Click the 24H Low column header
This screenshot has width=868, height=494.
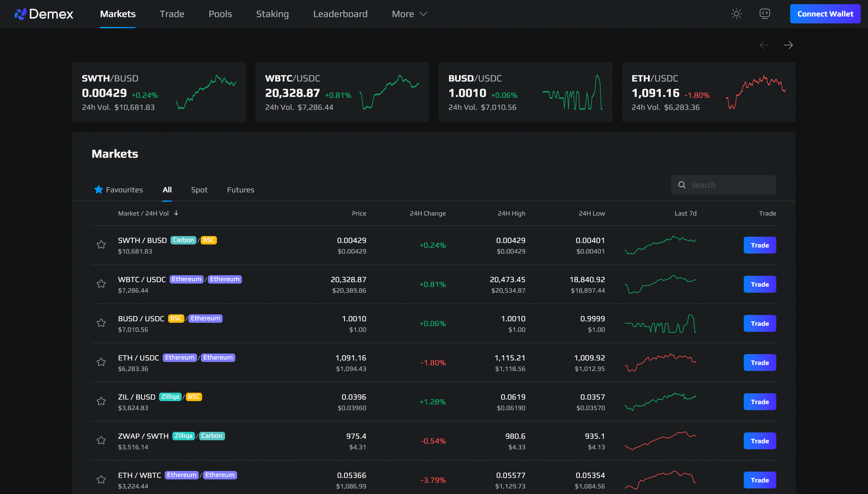point(592,213)
